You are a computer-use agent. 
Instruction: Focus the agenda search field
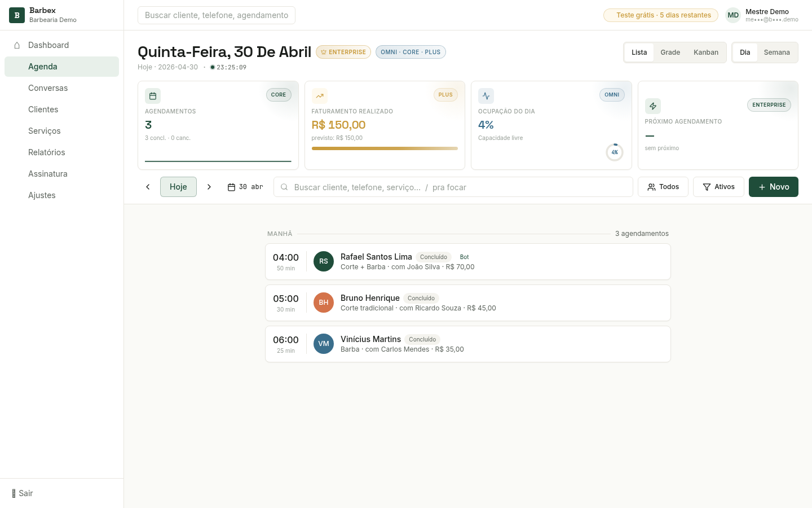453,187
